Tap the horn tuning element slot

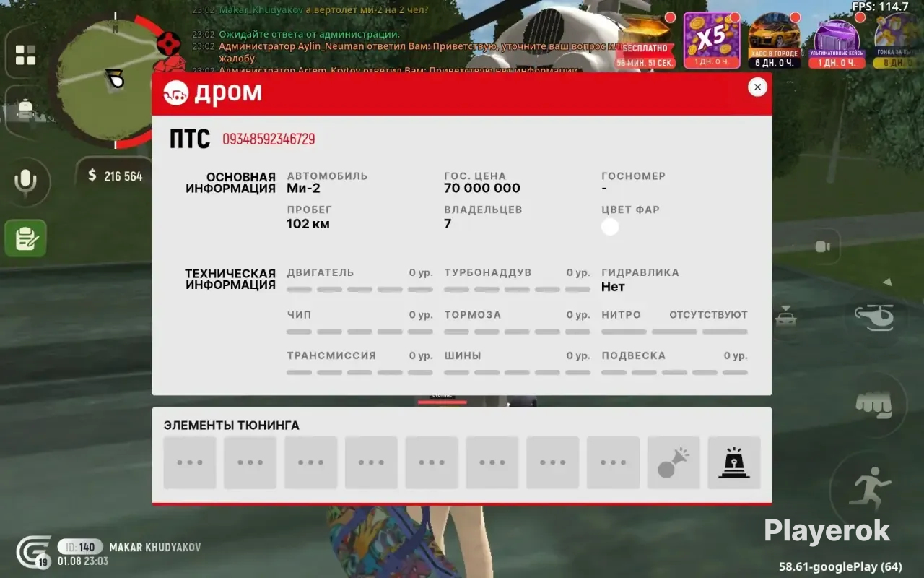[x=674, y=462]
